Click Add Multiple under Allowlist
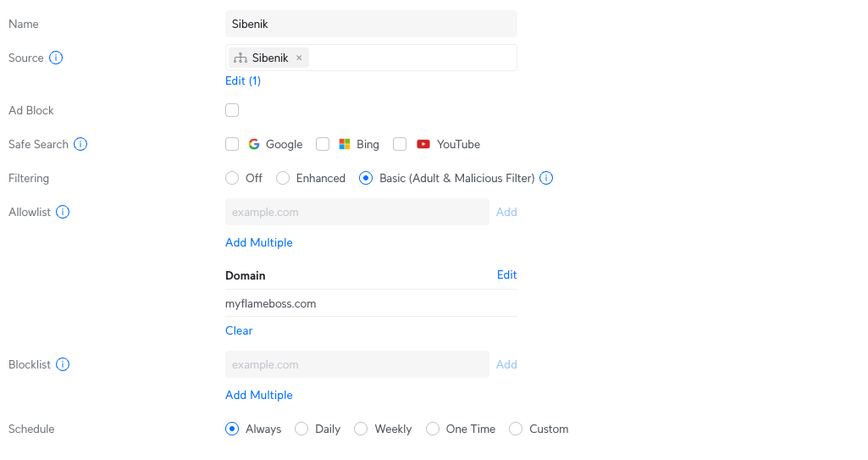The image size is (868, 460). 259,242
